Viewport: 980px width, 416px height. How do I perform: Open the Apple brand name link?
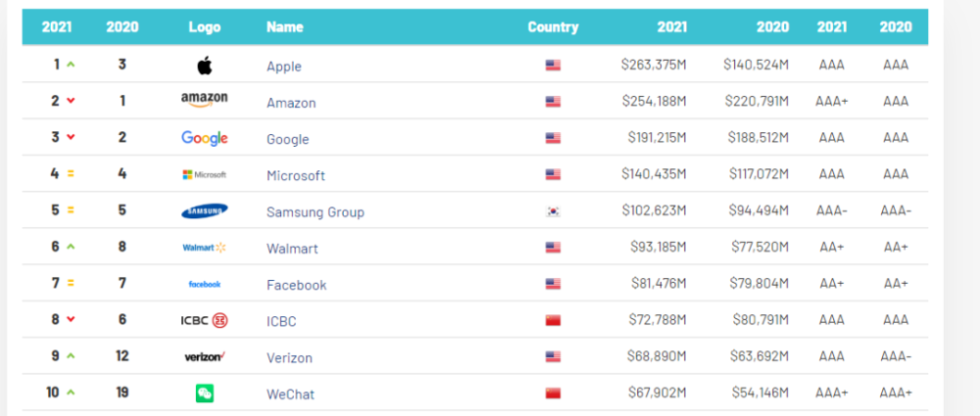pos(284,67)
